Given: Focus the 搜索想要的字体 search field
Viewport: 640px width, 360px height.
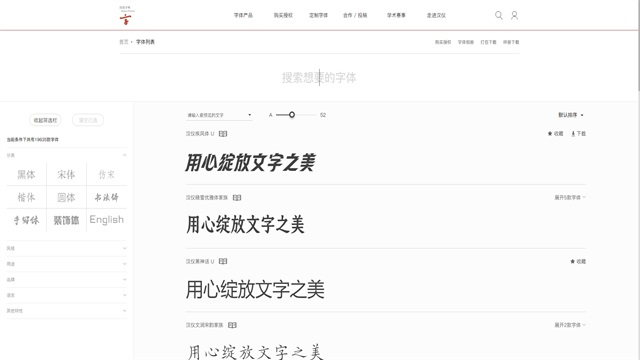Looking at the screenshot, I should [319, 78].
